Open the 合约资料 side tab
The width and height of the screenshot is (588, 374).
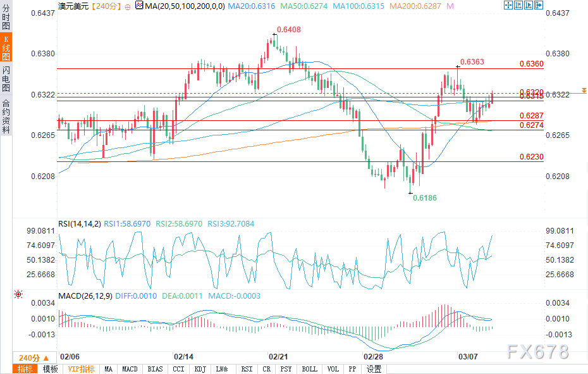pyautogui.click(x=6, y=117)
